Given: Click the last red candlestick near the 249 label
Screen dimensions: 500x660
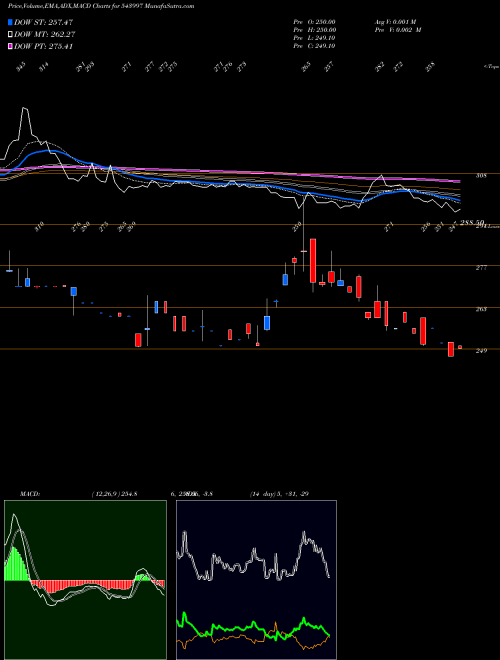Looking at the screenshot, I should [460, 347].
